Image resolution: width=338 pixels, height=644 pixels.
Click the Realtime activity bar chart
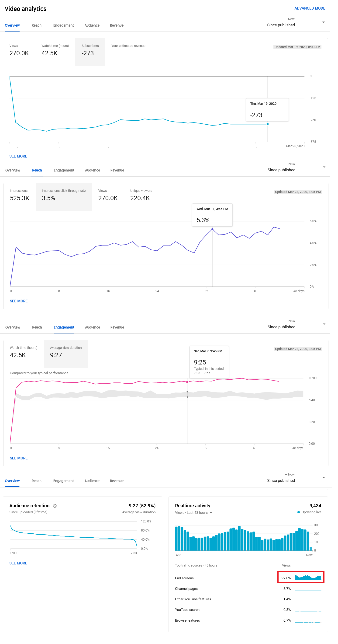244,538
